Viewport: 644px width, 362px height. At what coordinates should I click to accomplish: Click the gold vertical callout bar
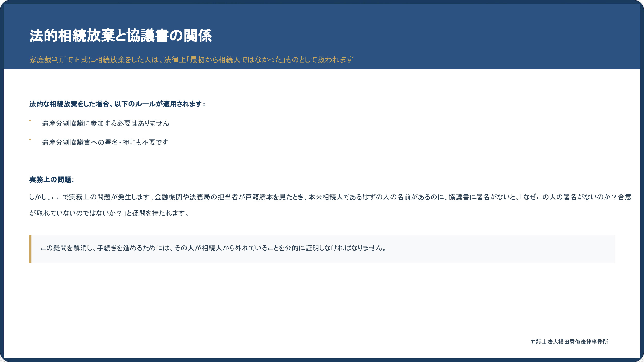[30, 249]
